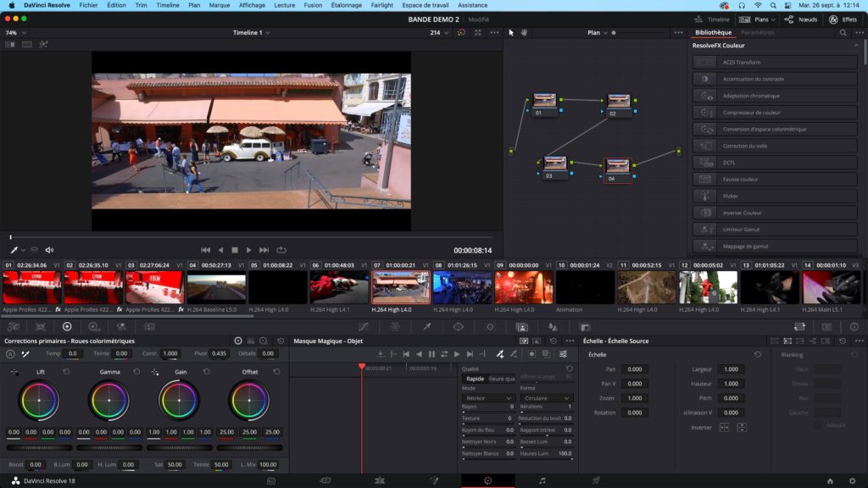Open the Fairlight page via music note icon
Screen dimensions: 868x488
(542, 481)
